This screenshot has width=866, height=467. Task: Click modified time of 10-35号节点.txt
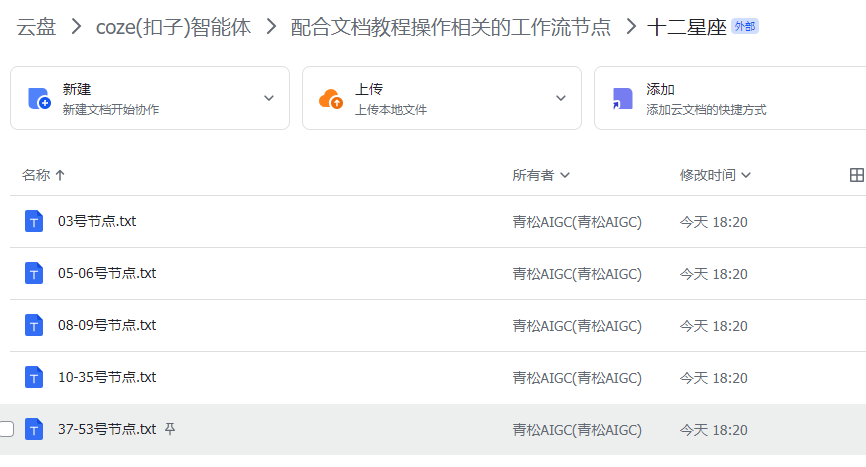(713, 378)
